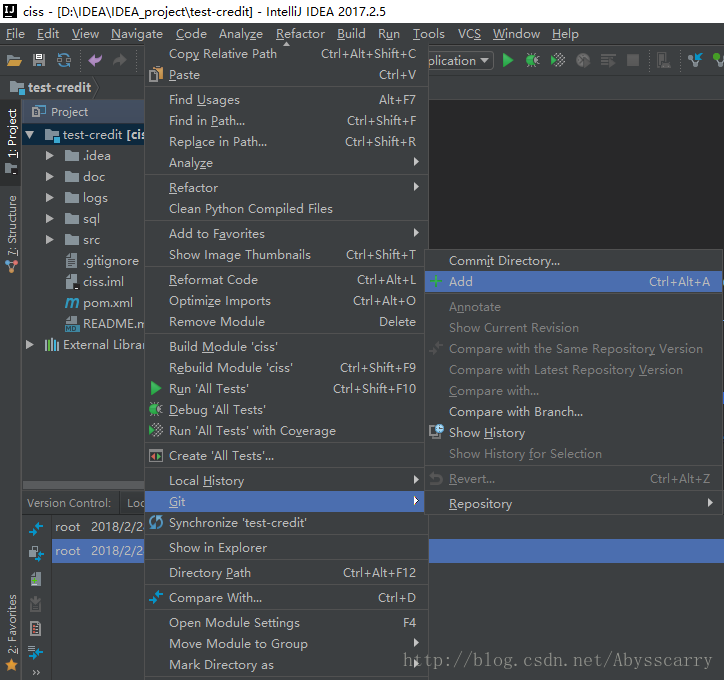
Task: Click the README markdown file icon
Action: click(x=72, y=324)
